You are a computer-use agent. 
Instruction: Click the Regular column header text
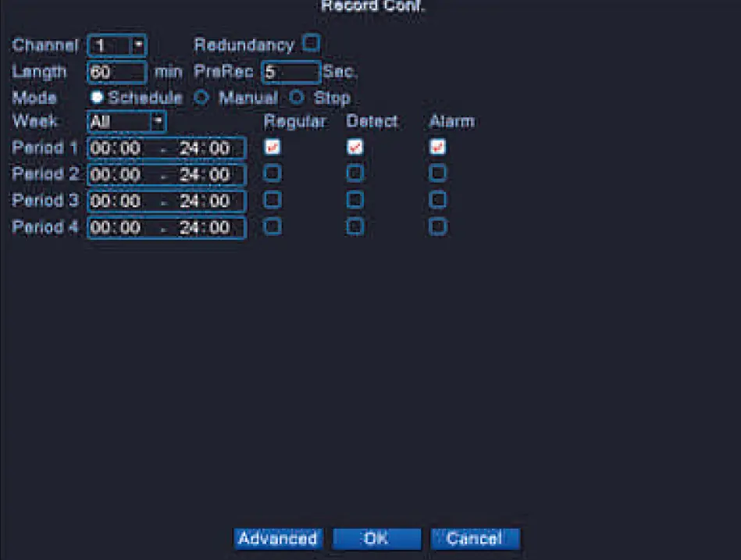pos(295,122)
